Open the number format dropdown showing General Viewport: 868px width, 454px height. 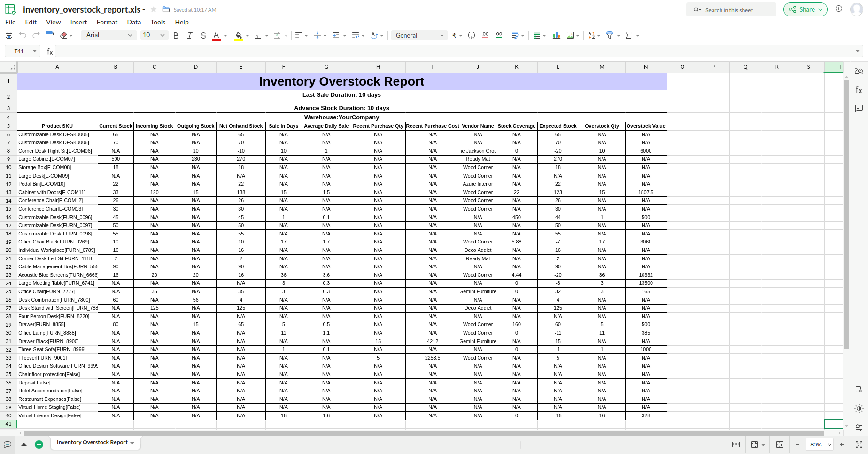[x=419, y=35]
